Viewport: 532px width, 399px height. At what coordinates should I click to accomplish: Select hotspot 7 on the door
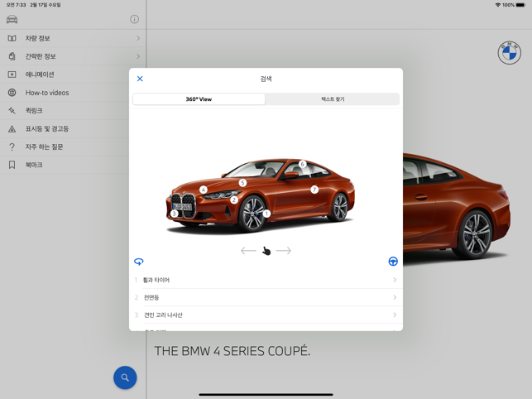[314, 190]
